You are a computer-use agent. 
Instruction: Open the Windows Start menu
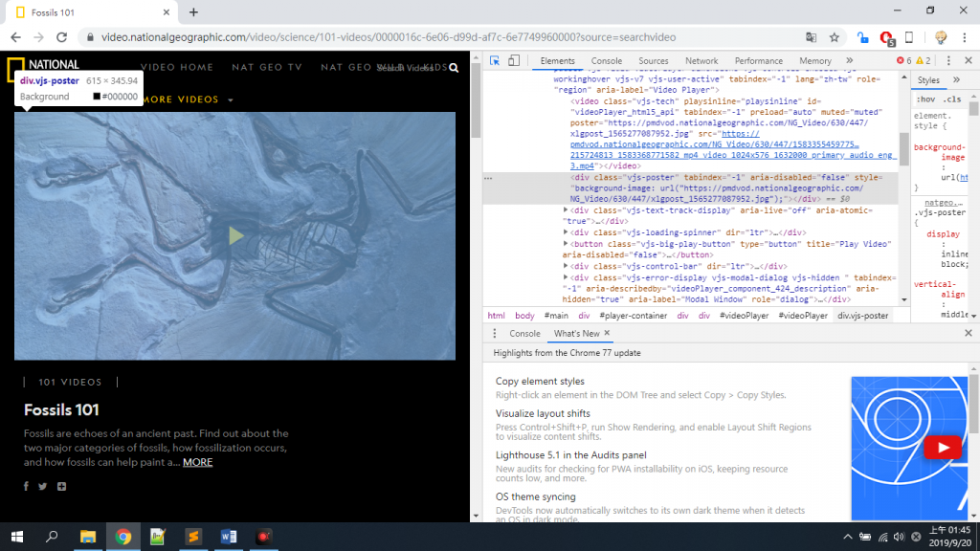(17, 537)
